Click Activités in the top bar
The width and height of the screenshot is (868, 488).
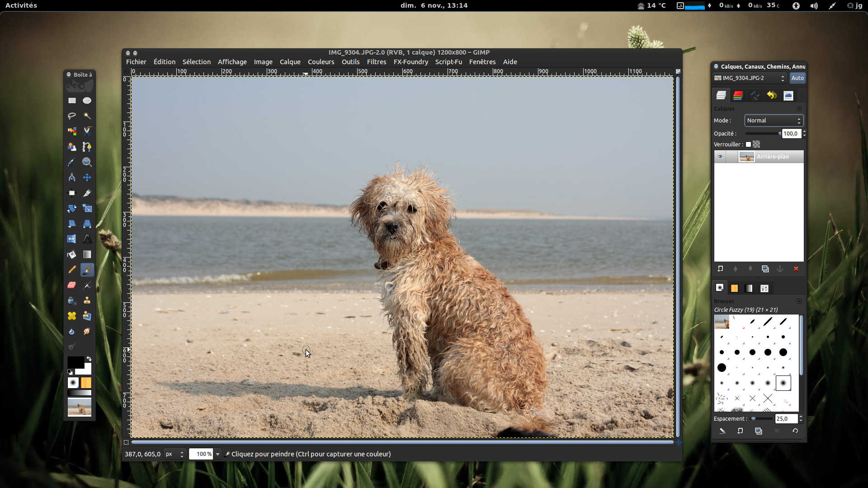(x=21, y=5)
